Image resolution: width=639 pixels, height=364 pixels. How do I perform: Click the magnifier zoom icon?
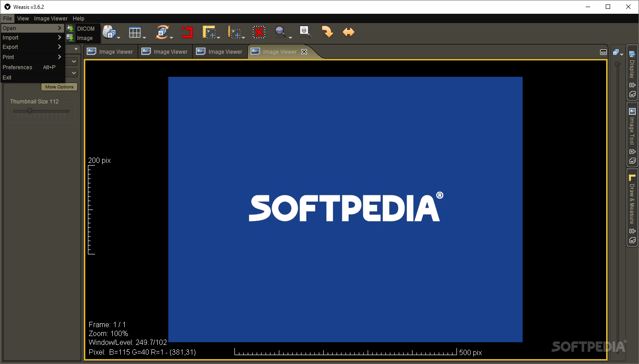280,32
